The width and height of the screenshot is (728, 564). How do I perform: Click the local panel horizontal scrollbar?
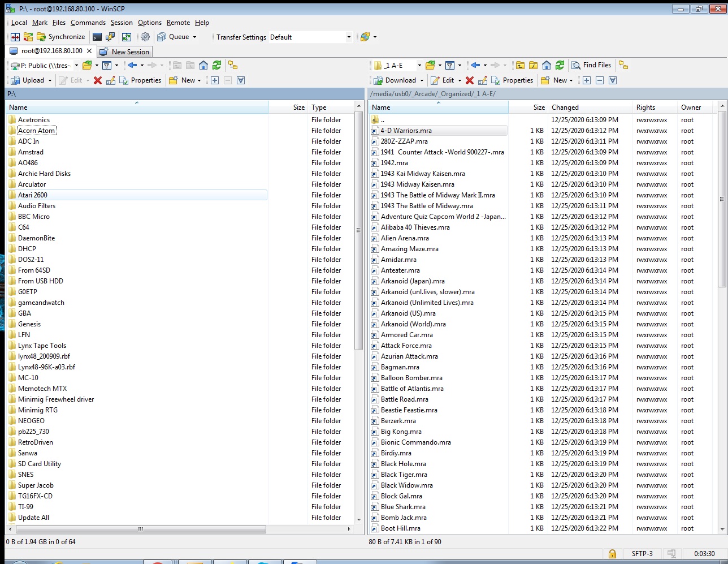pyautogui.click(x=141, y=529)
